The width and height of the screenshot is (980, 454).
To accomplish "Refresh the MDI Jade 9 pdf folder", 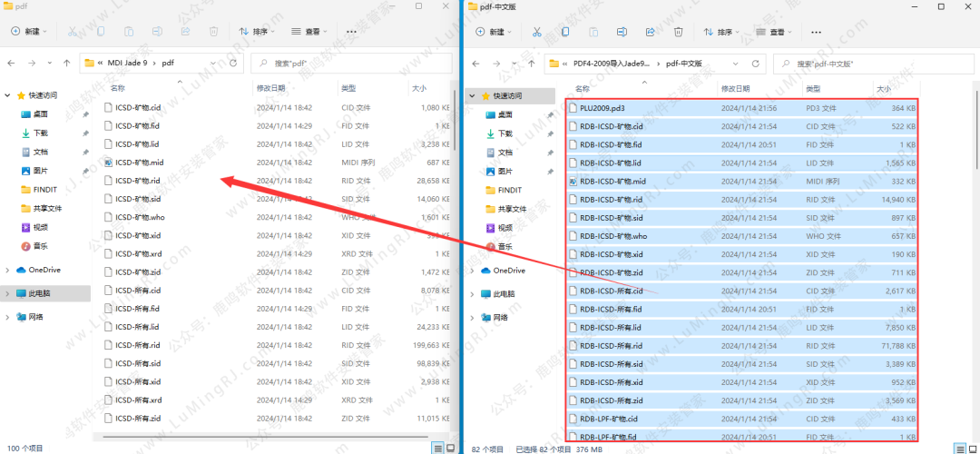I will tap(233, 64).
